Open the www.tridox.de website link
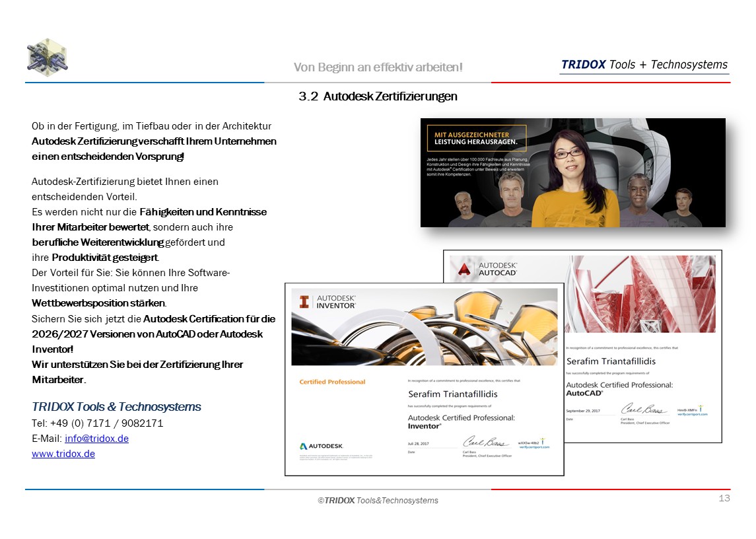756x539 pixels. click(x=63, y=454)
